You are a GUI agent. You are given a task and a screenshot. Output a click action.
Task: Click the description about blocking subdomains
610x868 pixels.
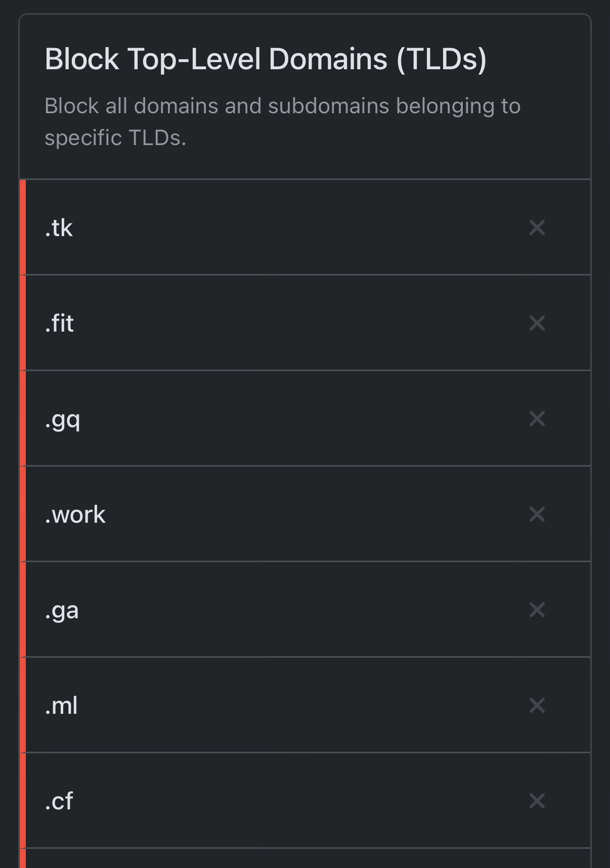click(282, 122)
